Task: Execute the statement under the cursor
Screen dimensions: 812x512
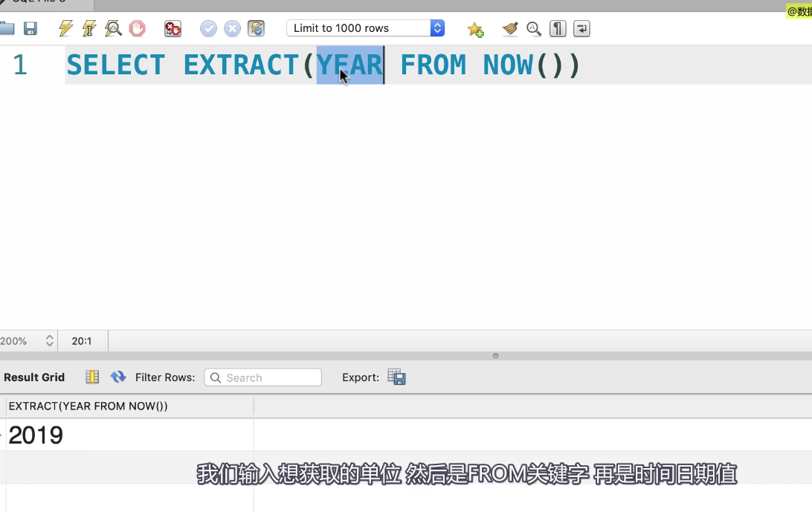Action: (89, 28)
